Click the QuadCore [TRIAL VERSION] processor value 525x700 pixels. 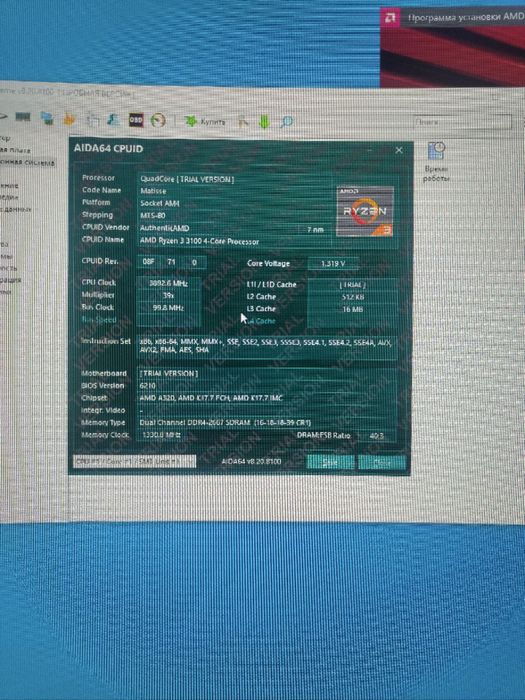point(188,179)
